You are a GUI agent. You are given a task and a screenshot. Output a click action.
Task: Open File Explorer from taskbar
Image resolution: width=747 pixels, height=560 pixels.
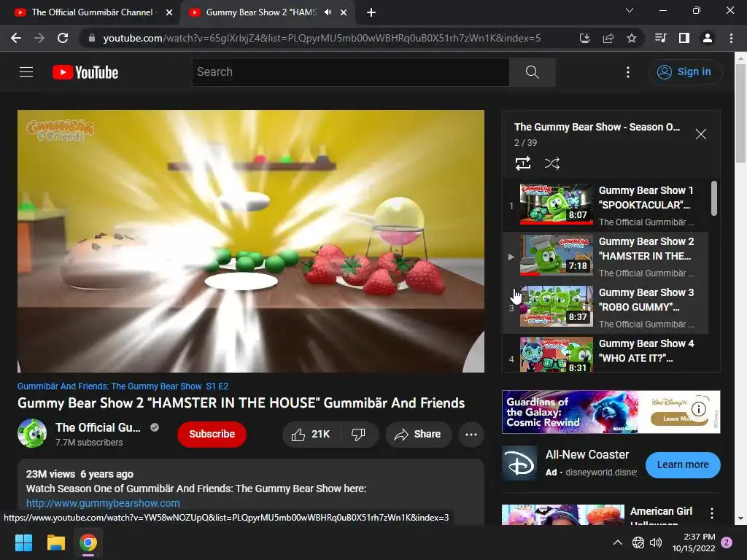click(55, 542)
